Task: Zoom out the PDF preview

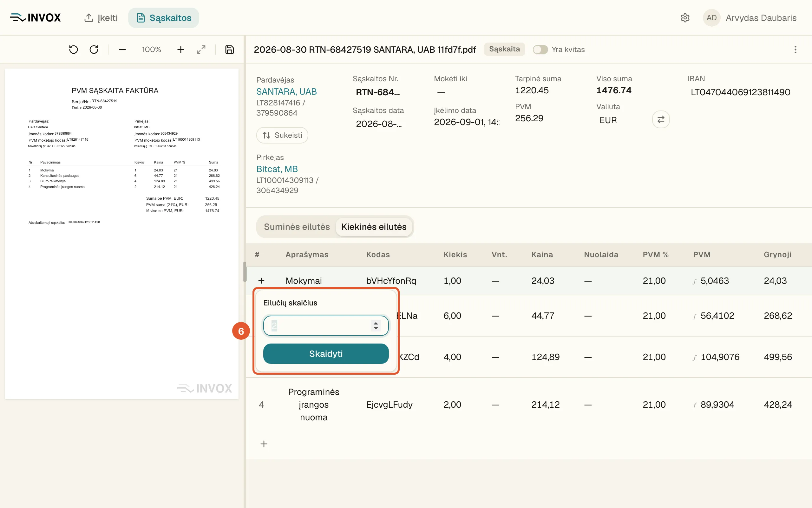Action: (122, 50)
